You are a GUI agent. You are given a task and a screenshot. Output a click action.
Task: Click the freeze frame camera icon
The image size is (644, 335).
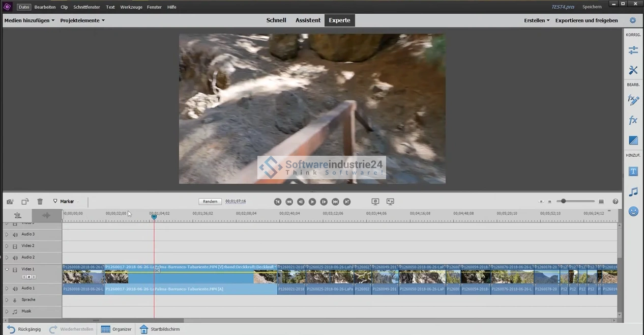10,202
